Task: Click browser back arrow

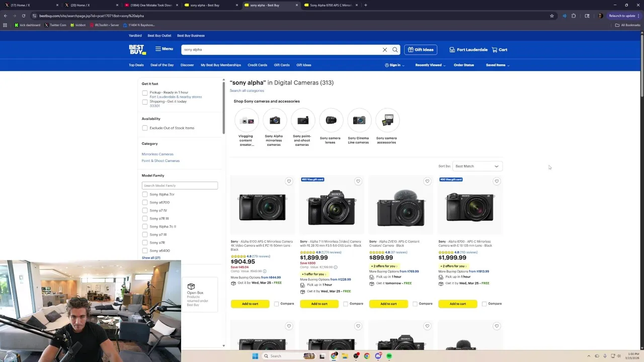Action: click(x=6, y=16)
